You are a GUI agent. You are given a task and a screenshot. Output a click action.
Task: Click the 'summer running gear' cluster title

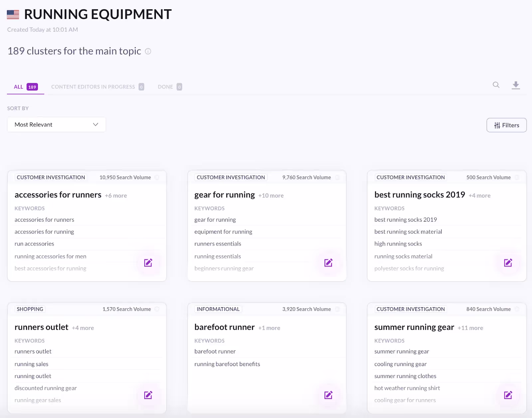click(x=414, y=327)
